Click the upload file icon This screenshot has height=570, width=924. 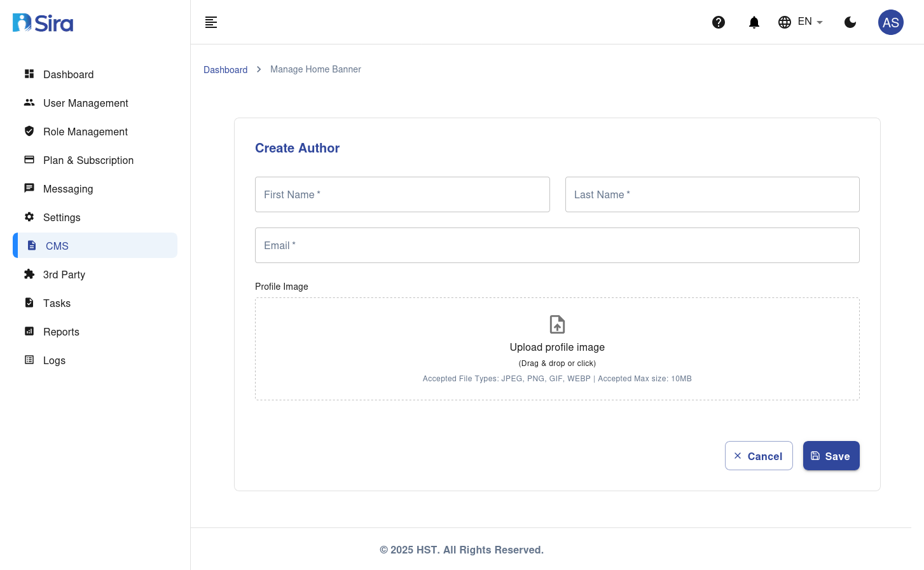[x=557, y=324]
